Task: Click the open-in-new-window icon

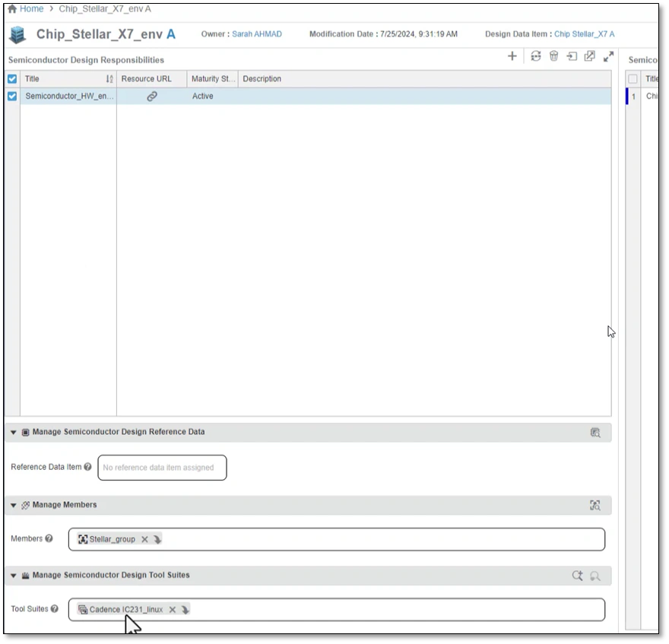Action: (590, 56)
